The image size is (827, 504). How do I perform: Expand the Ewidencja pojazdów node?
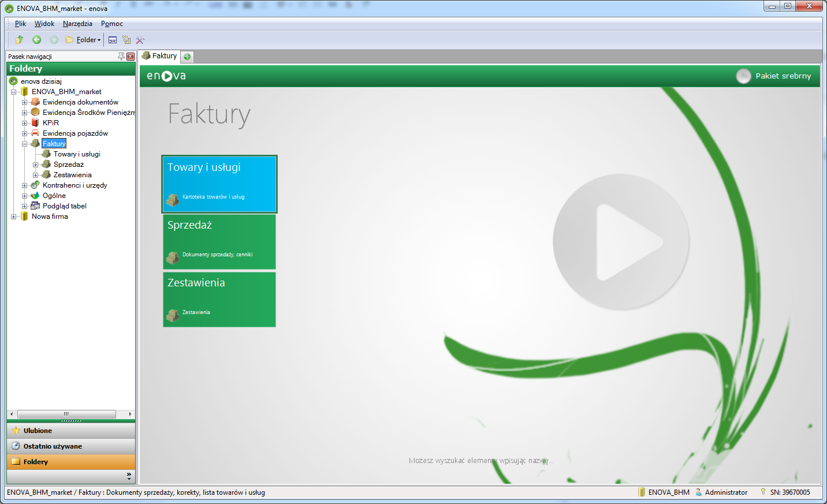[24, 133]
